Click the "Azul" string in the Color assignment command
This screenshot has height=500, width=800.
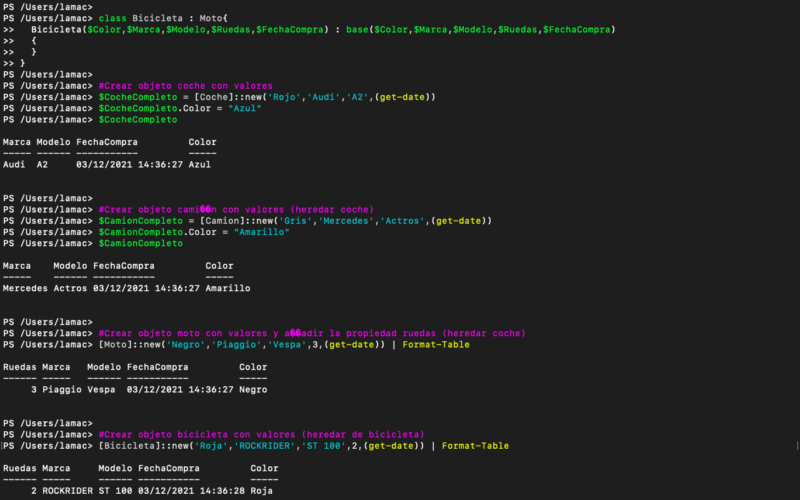coord(246,108)
